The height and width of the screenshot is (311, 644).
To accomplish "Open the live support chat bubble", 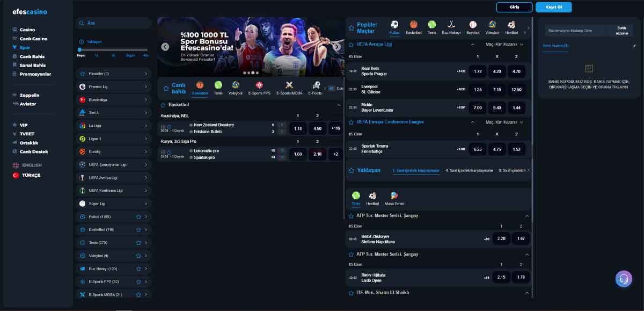I will click(x=624, y=279).
